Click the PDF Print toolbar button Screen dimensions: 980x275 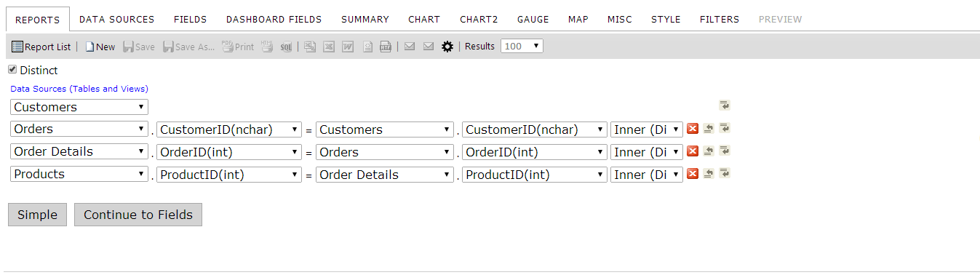pos(238,47)
